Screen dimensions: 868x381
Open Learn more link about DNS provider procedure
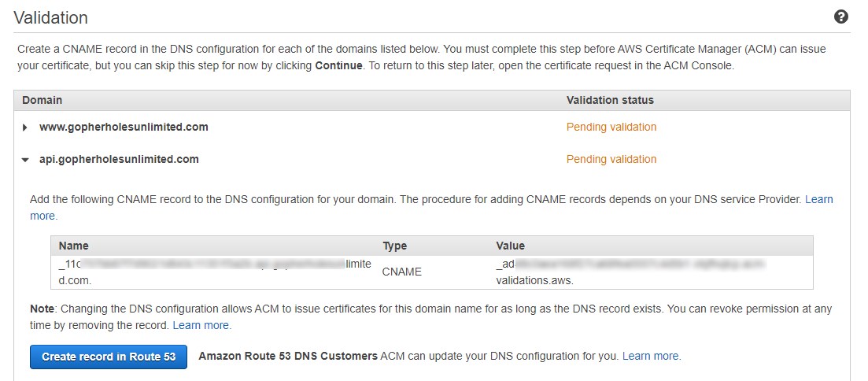818,199
